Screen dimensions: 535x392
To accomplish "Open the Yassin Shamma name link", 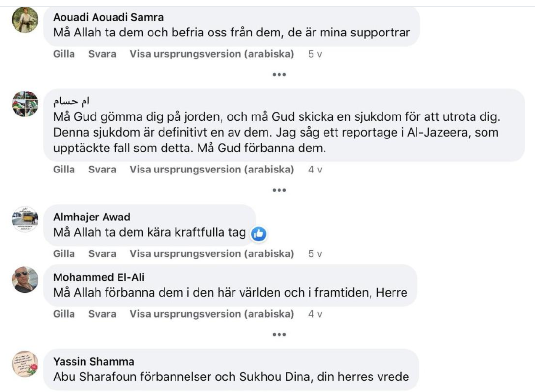I will (x=94, y=362).
